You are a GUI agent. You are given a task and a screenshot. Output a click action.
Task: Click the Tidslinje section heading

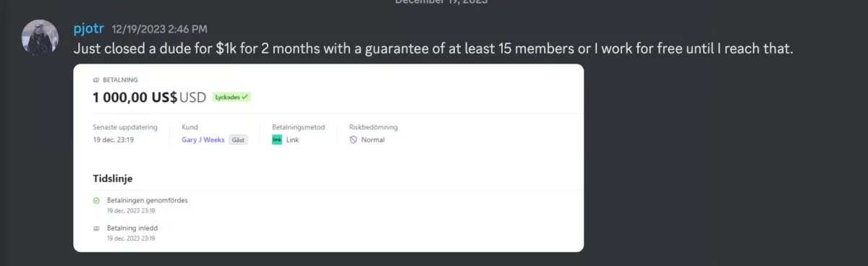click(x=113, y=178)
